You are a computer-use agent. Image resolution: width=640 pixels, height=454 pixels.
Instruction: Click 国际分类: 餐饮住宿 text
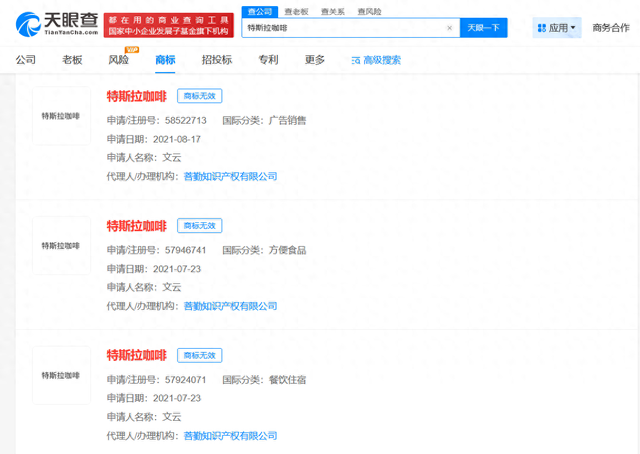pos(264,380)
